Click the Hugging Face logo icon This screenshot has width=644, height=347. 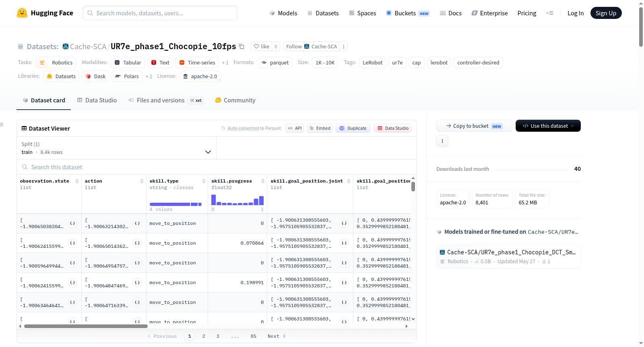22,13
